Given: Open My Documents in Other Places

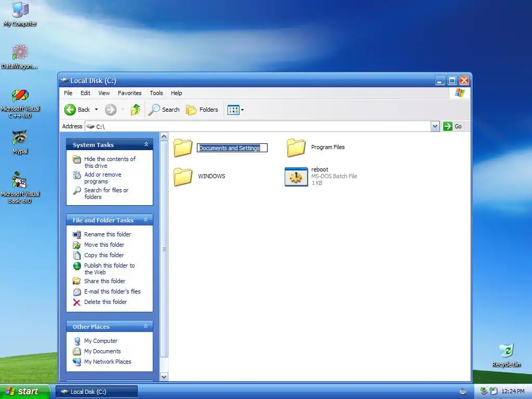Looking at the screenshot, I should tap(102, 351).
